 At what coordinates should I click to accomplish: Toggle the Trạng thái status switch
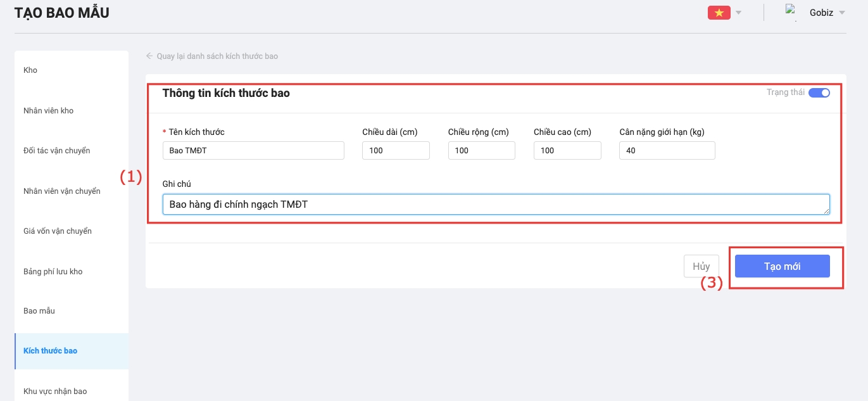[x=819, y=92]
